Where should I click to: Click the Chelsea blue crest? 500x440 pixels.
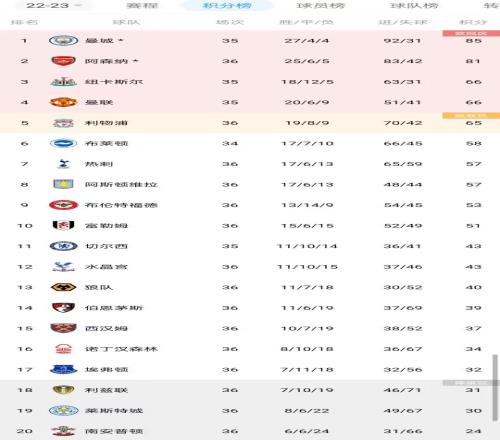(63, 246)
